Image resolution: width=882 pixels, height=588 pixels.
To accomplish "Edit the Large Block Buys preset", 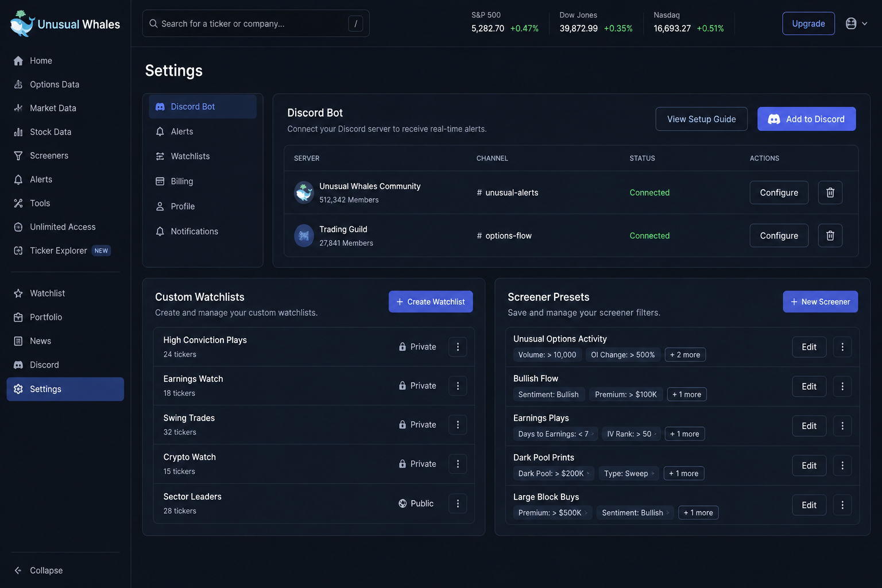I will [x=809, y=505].
